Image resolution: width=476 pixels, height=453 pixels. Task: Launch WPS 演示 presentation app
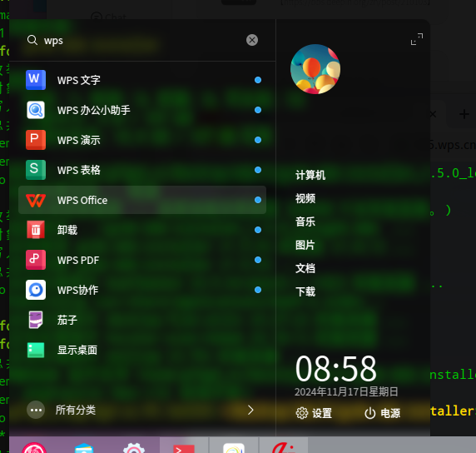coord(142,140)
